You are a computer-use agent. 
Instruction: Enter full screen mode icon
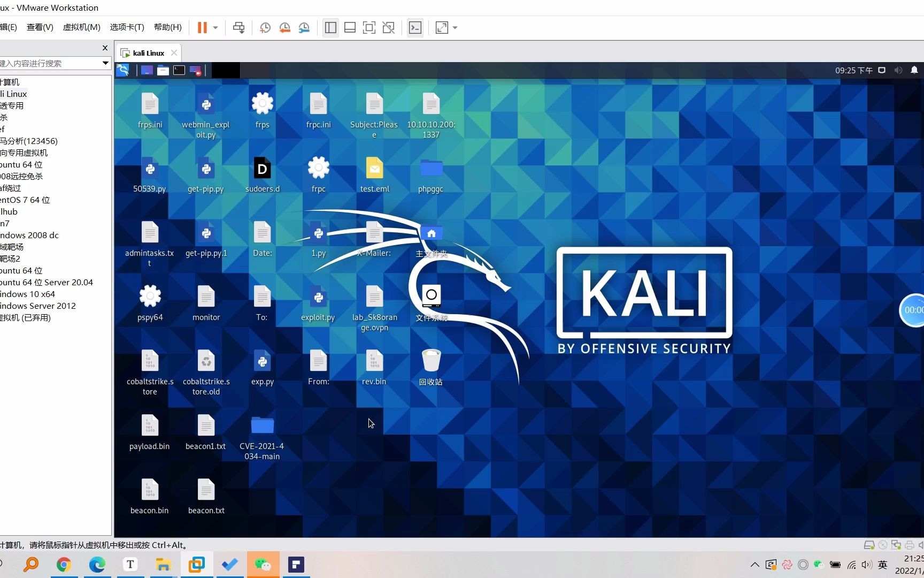[369, 27]
